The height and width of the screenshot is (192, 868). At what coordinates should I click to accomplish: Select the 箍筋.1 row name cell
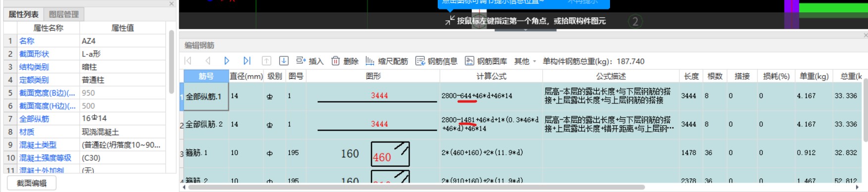(206, 153)
